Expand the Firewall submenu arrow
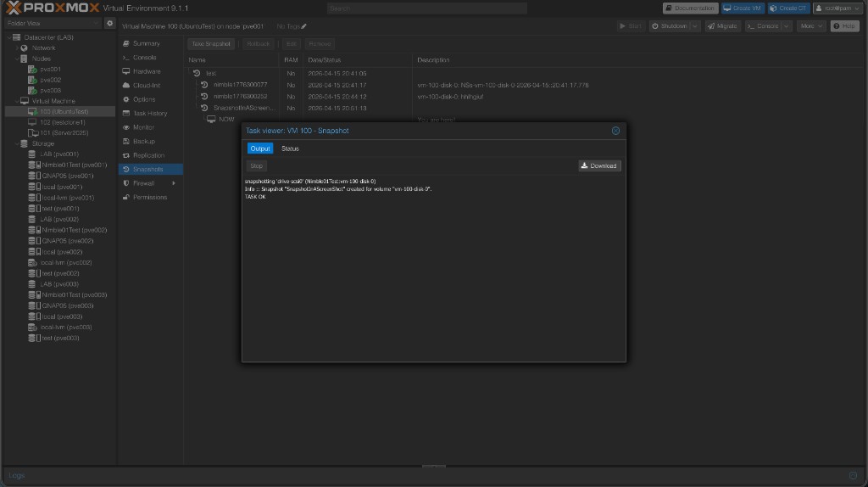This screenshot has height=487, width=868. coord(174,183)
